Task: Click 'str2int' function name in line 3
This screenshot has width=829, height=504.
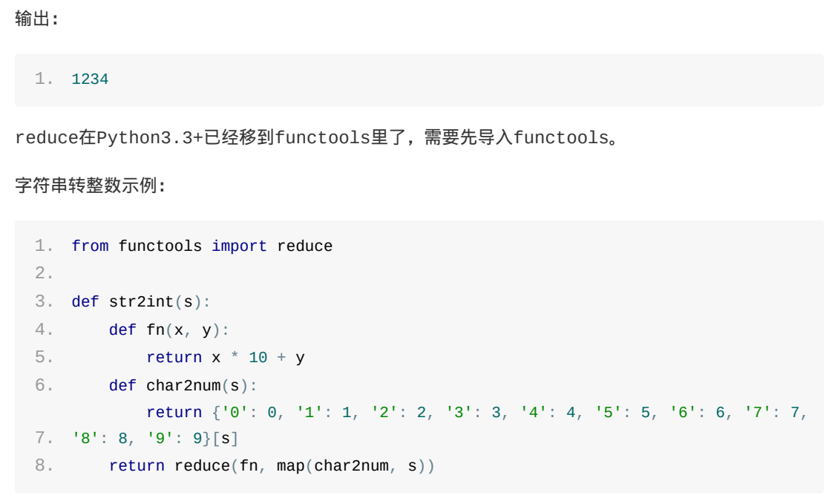Action: (x=141, y=301)
